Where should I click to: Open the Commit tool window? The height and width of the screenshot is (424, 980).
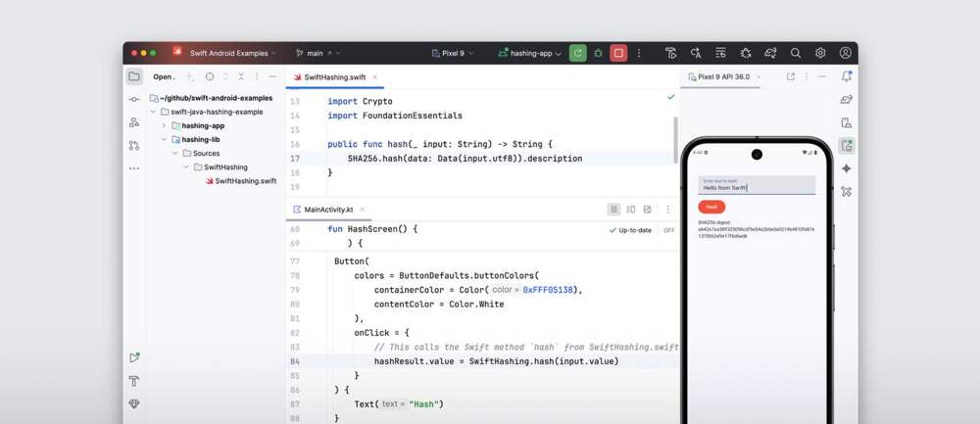pos(134,100)
